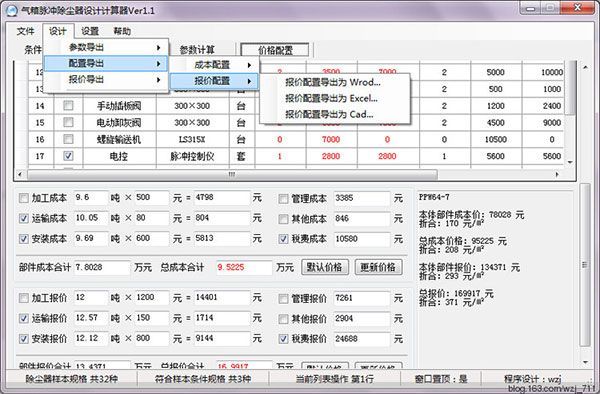
Task: Disable the 运输成本 checkbox
Action: coord(24,218)
